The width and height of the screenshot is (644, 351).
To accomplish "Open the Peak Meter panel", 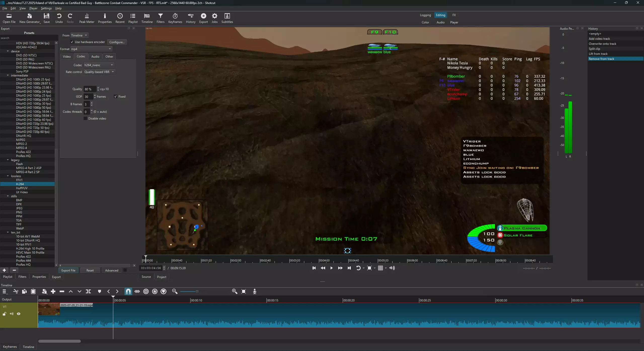I will (x=87, y=18).
